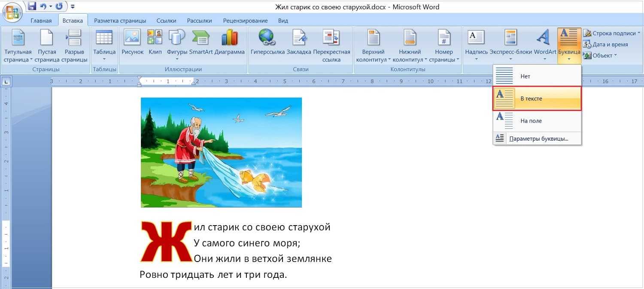Choose the В тексте drop cap option
This screenshot has height=289, width=644.
point(537,99)
